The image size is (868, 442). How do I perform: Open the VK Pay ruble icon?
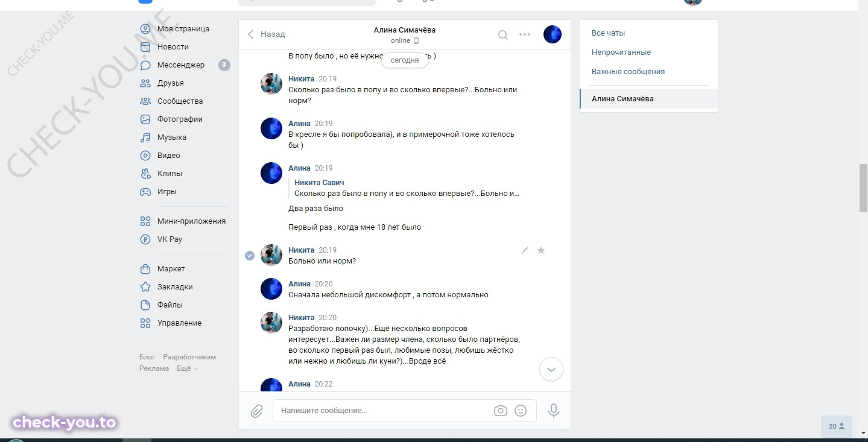pyautogui.click(x=145, y=239)
